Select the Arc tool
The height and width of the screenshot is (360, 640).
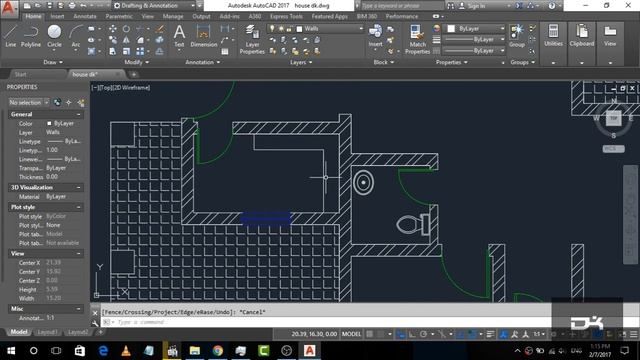pyautogui.click(x=76, y=36)
